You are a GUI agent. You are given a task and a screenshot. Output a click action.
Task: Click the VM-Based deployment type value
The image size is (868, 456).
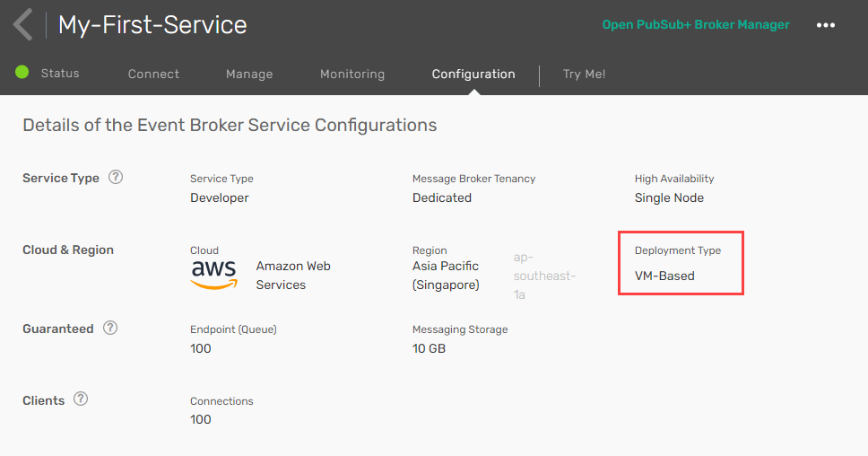pos(664,276)
